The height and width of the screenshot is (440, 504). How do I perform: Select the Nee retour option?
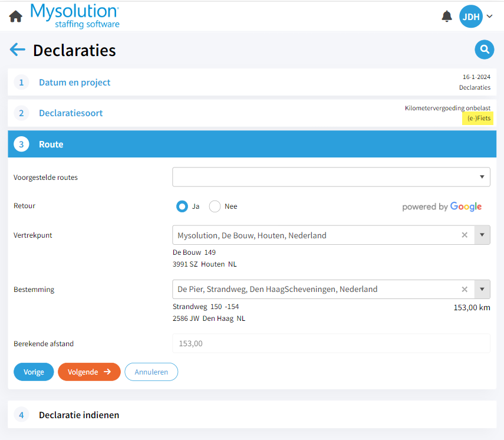coord(215,206)
